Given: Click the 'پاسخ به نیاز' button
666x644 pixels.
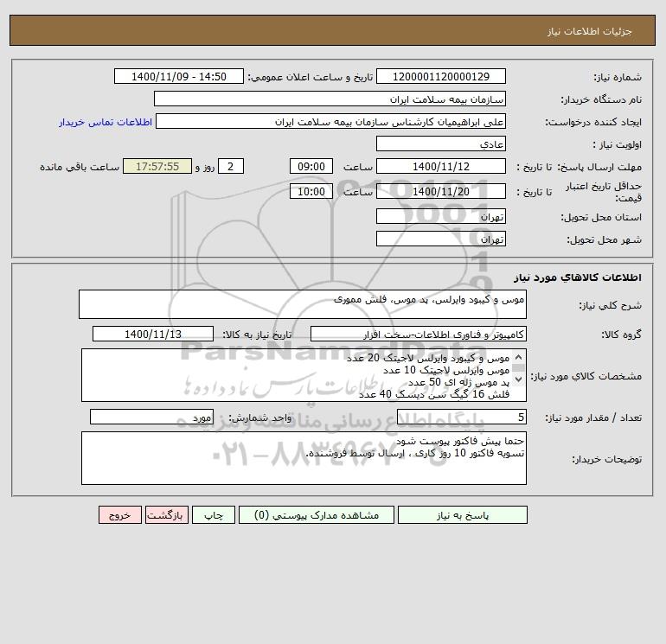Looking at the screenshot, I should (x=463, y=515).
